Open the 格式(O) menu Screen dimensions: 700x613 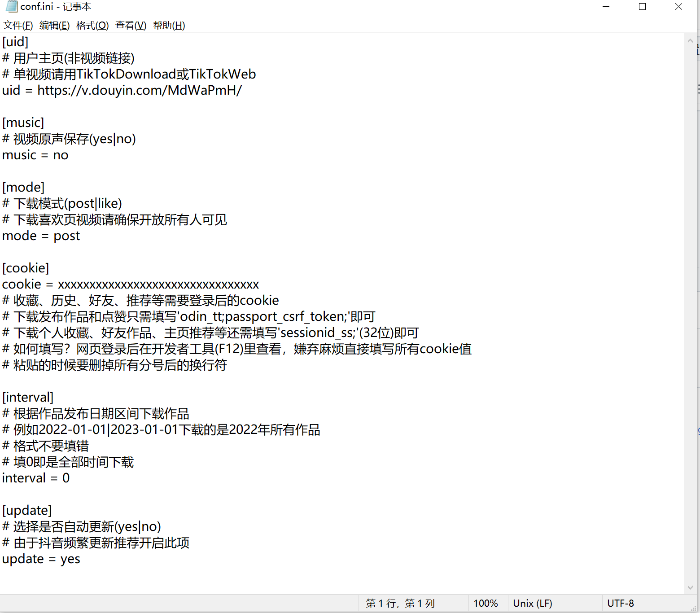tap(92, 26)
